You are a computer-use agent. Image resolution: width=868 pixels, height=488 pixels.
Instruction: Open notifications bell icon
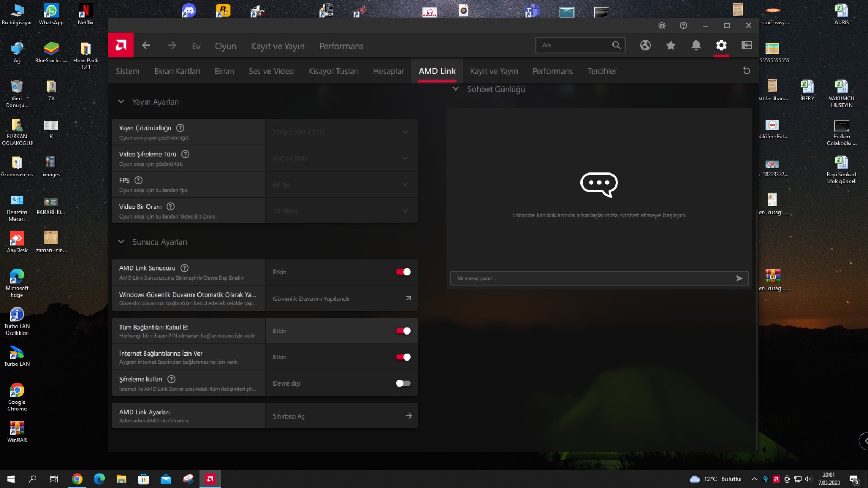[696, 46]
